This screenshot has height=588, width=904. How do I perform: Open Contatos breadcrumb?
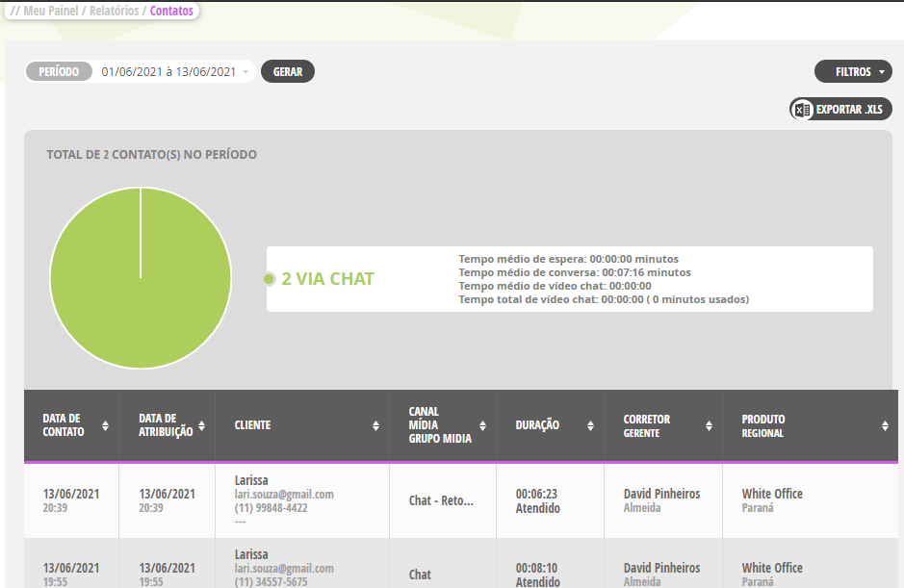pos(171,11)
